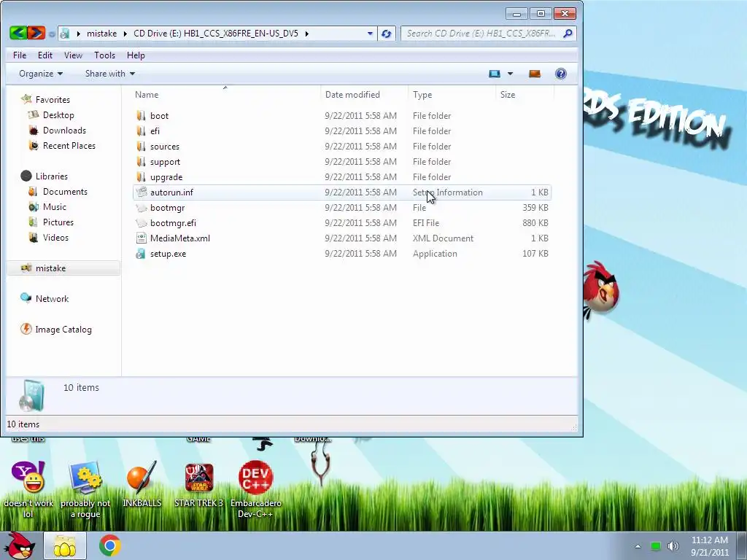Screen dimensions: 747x560
Task: Click the green tray status icon
Action: point(656,546)
